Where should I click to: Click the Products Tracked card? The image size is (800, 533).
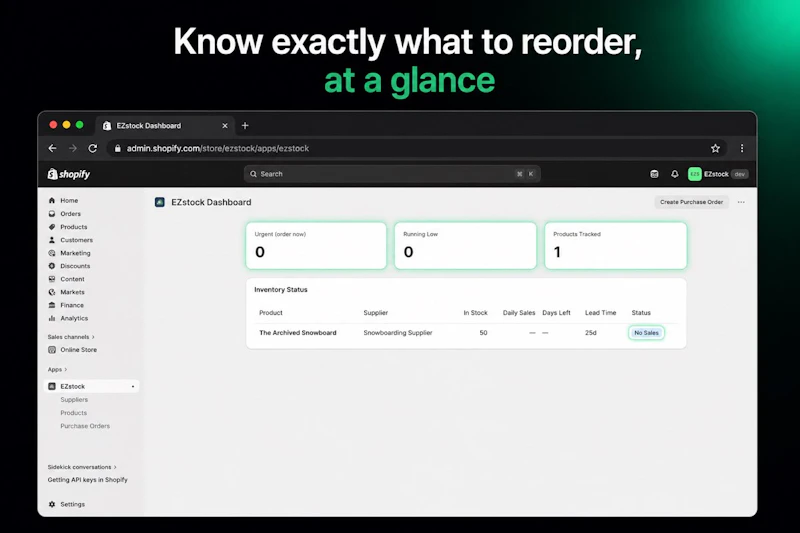(x=615, y=245)
